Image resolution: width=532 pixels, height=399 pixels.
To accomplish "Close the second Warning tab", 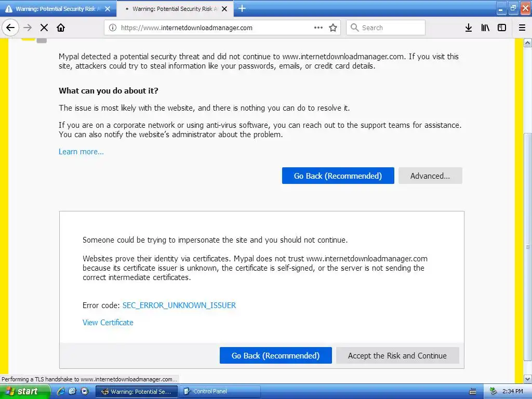I will pyautogui.click(x=224, y=9).
